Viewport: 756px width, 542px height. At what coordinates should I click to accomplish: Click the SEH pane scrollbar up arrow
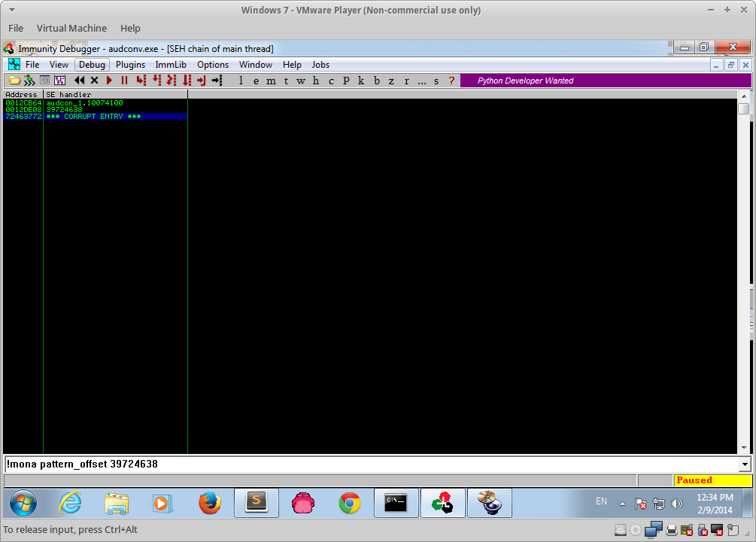744,96
